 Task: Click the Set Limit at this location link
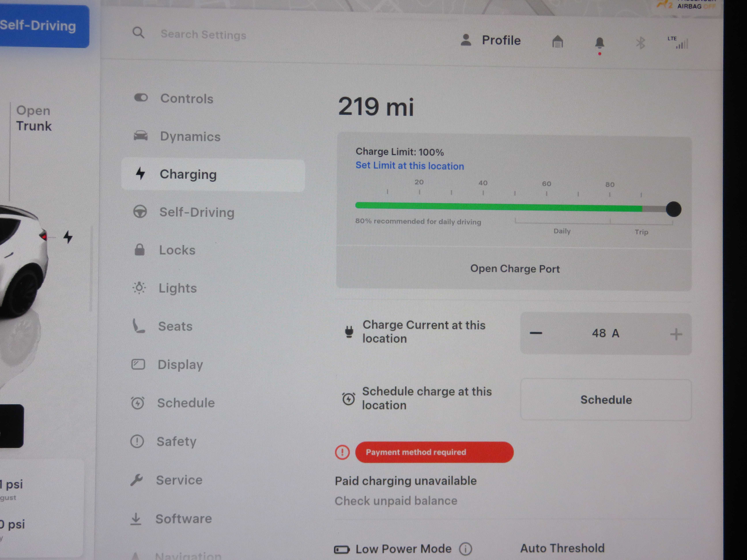(410, 166)
